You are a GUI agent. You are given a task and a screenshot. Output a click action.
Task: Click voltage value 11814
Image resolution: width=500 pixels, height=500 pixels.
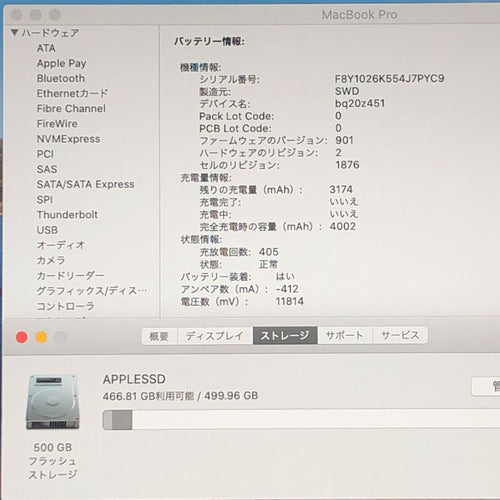(x=289, y=301)
